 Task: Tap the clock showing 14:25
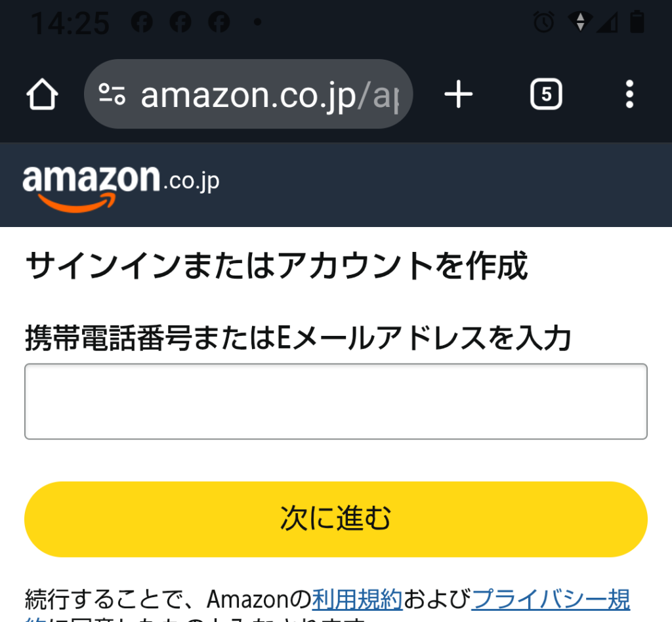tap(69, 22)
